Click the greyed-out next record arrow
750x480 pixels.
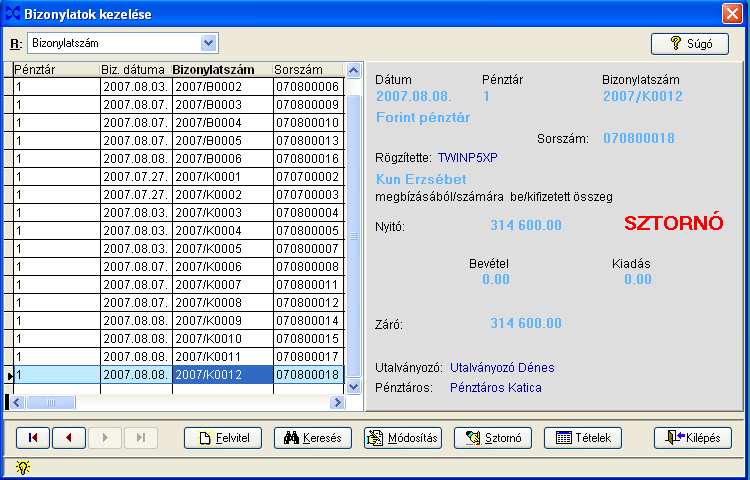(105, 437)
